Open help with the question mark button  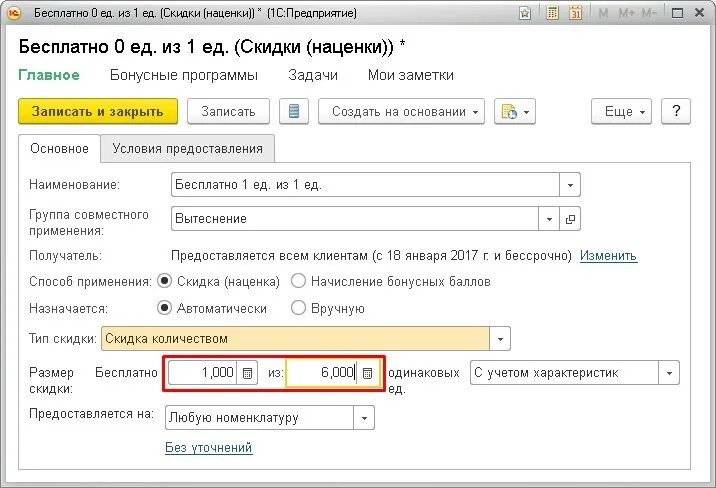[x=676, y=111]
